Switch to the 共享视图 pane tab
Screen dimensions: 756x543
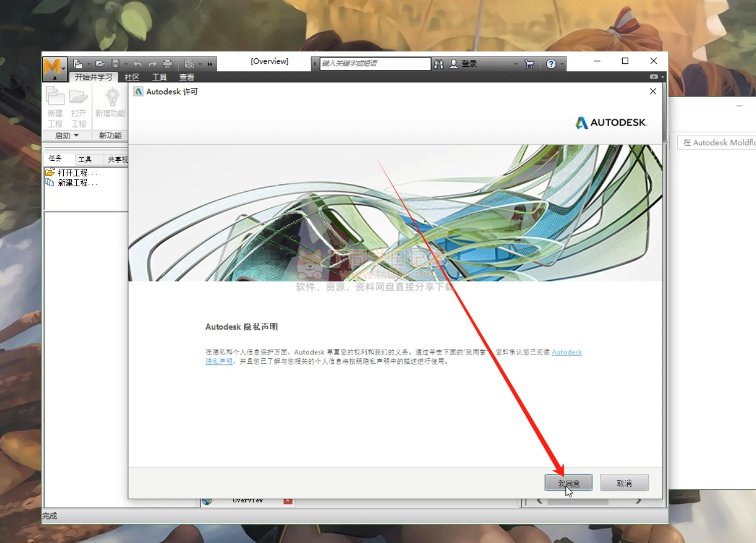117,159
